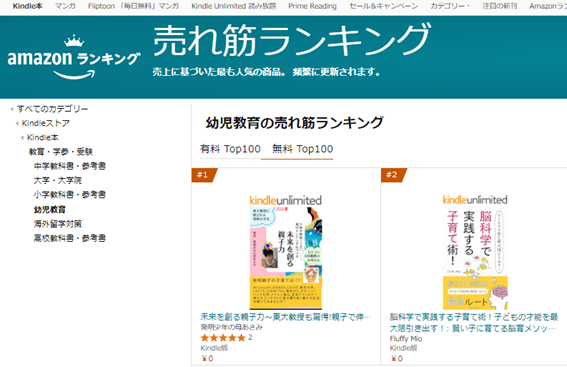Click Kindle版 label under 発明少年の母あさみ
Image resolution: width=567 pixels, height=367 pixels.
[x=214, y=348]
